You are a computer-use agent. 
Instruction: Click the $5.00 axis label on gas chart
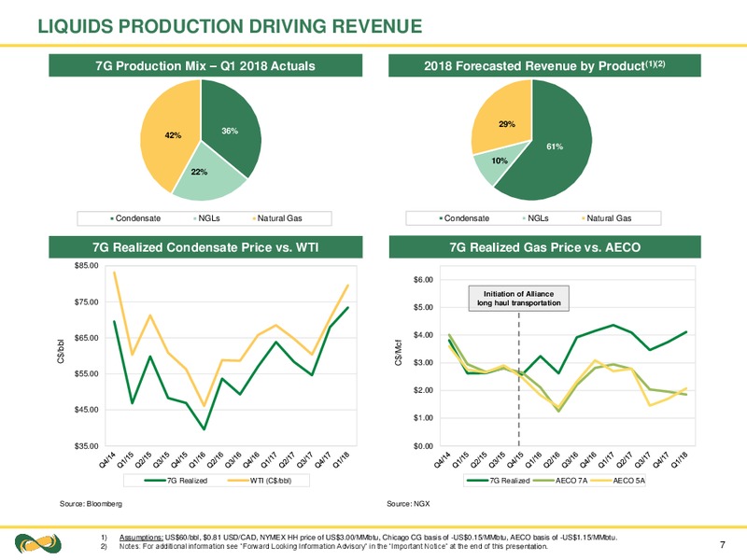click(423, 307)
